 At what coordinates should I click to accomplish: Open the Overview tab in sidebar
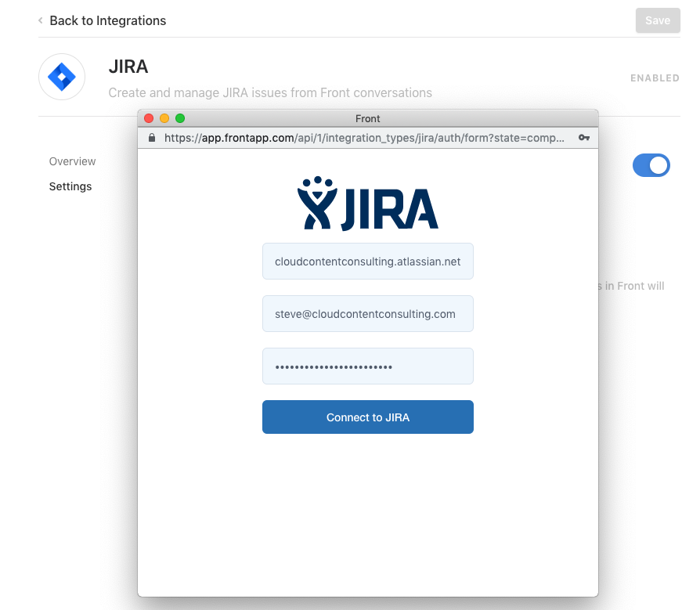tap(72, 161)
